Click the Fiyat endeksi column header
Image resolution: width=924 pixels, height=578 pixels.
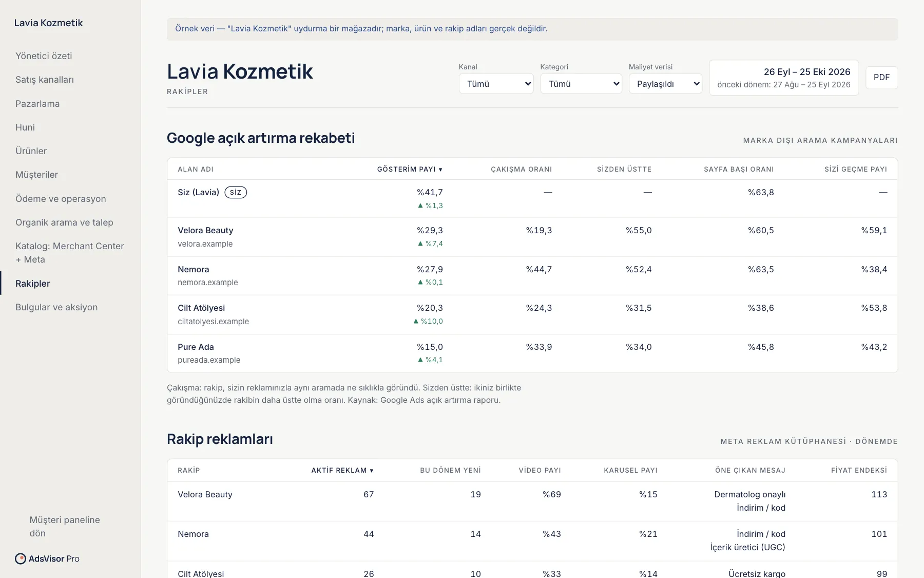pos(859,470)
